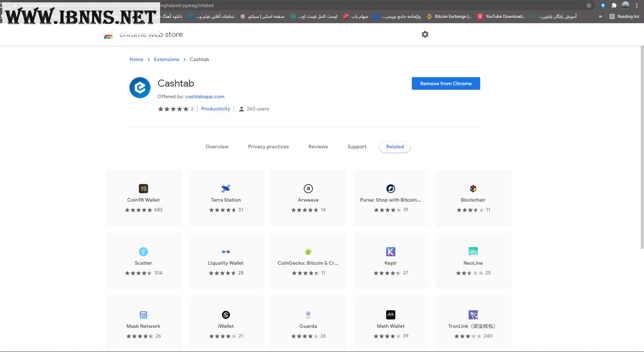Open the cashtabapp.com publisher link
The height and width of the screenshot is (352, 644).
point(205,97)
